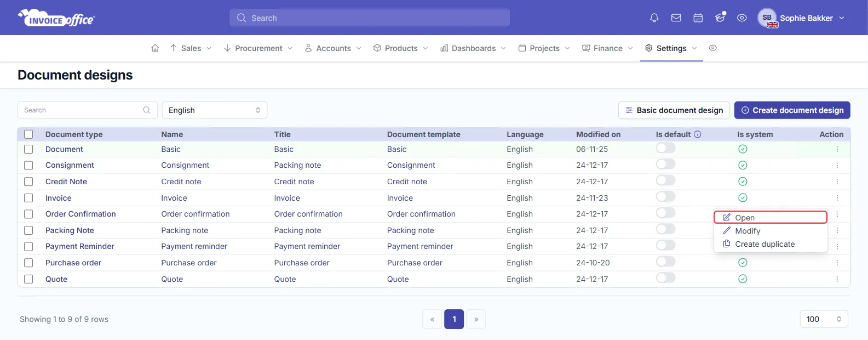
Task: Tick the select-all checkbox in table header
Action: (x=28, y=134)
